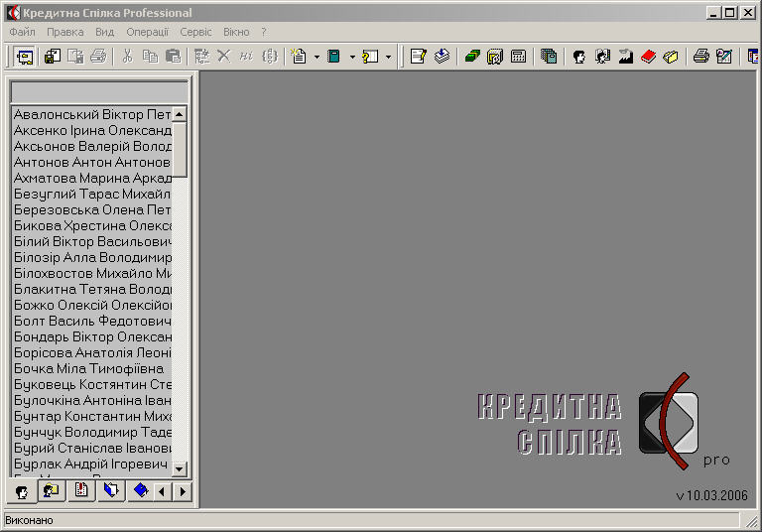Open the calculator icon
This screenshot has width=762, height=532.
[518, 57]
